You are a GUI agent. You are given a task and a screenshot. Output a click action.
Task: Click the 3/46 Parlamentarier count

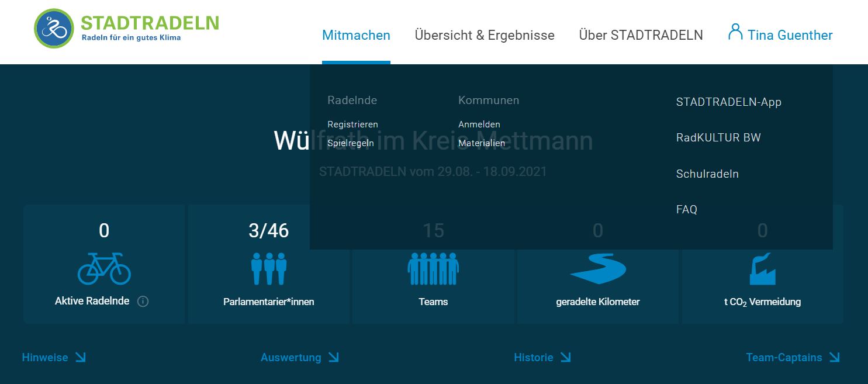pyautogui.click(x=269, y=230)
